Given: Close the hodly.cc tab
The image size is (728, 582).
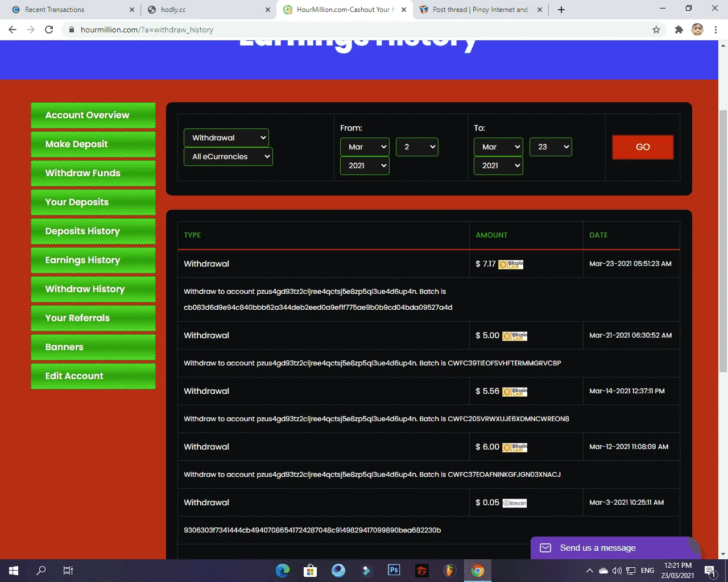Looking at the screenshot, I should pos(268,10).
